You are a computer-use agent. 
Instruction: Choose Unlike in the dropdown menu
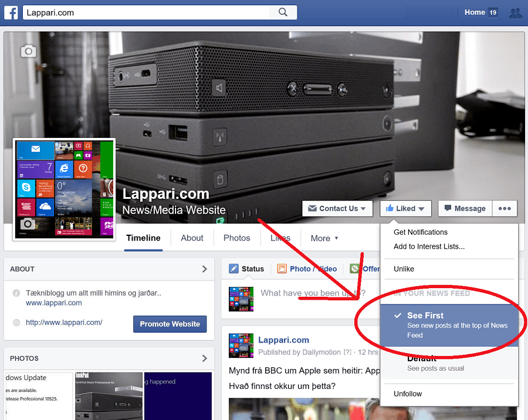[404, 269]
